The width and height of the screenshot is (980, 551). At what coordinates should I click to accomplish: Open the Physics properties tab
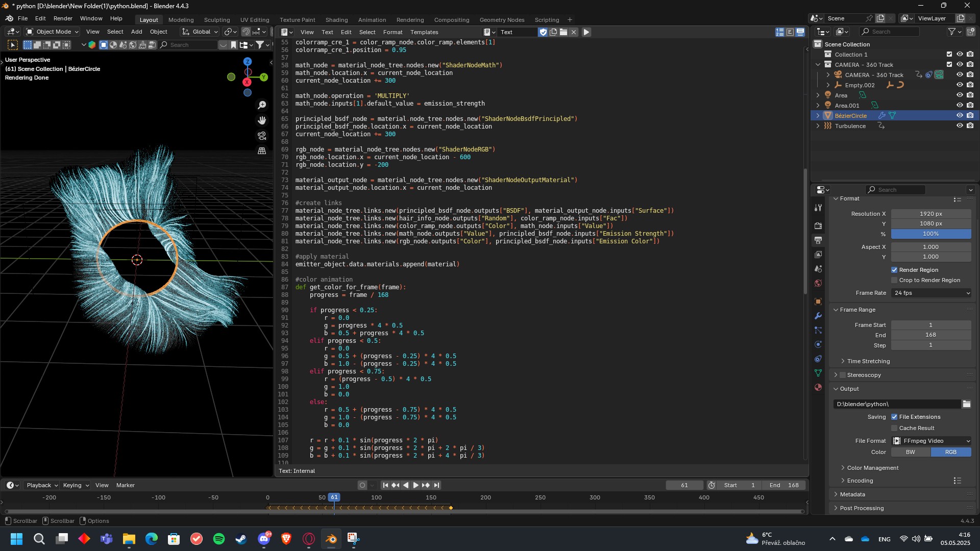tap(818, 344)
